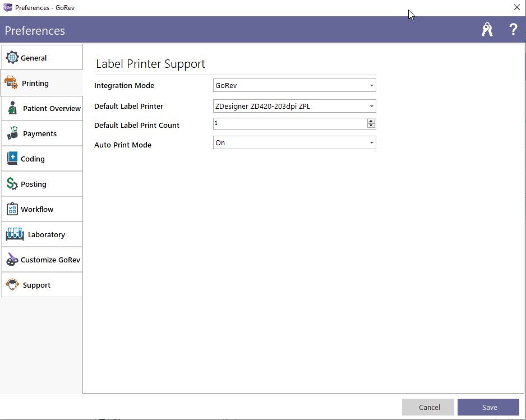Open the General preferences tab
The image size is (526, 420).
point(42,57)
